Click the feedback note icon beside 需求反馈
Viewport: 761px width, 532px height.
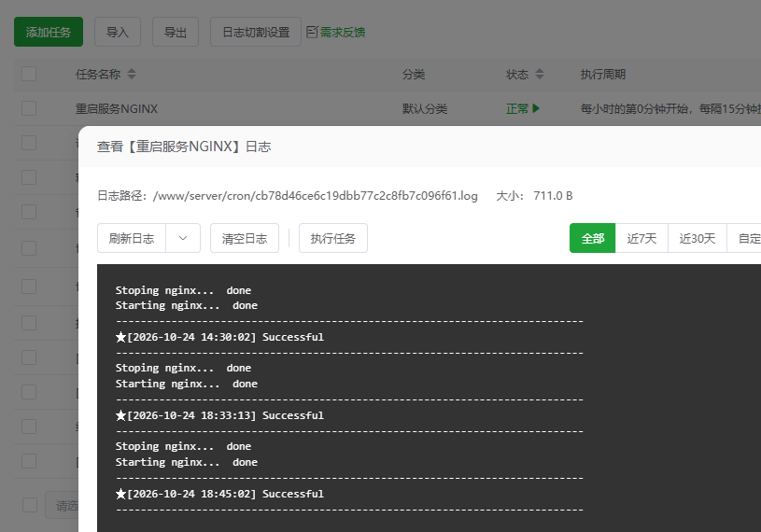312,32
